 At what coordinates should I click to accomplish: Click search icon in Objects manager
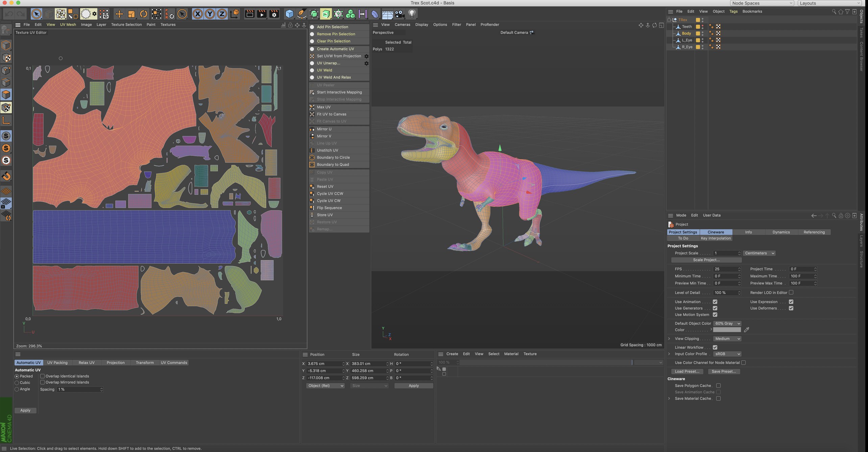coord(834,11)
